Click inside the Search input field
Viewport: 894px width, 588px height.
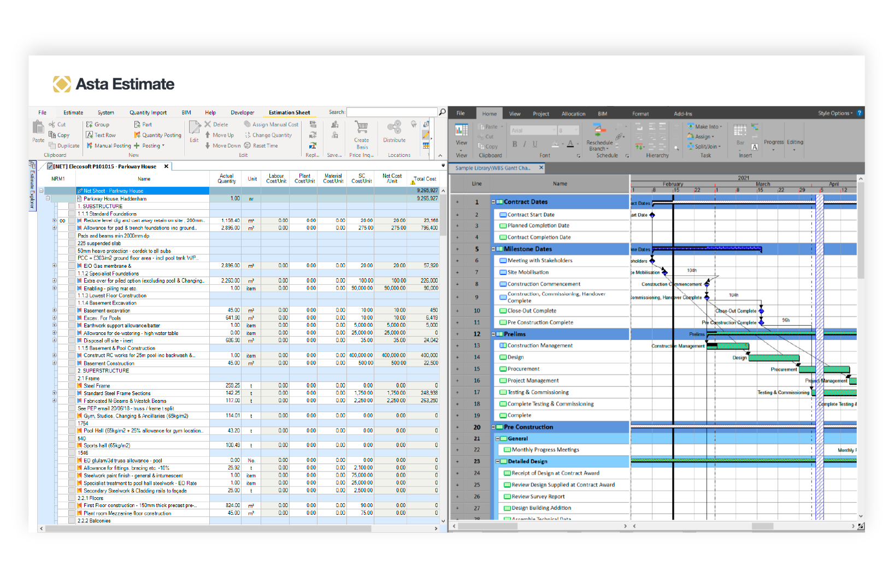(x=391, y=112)
